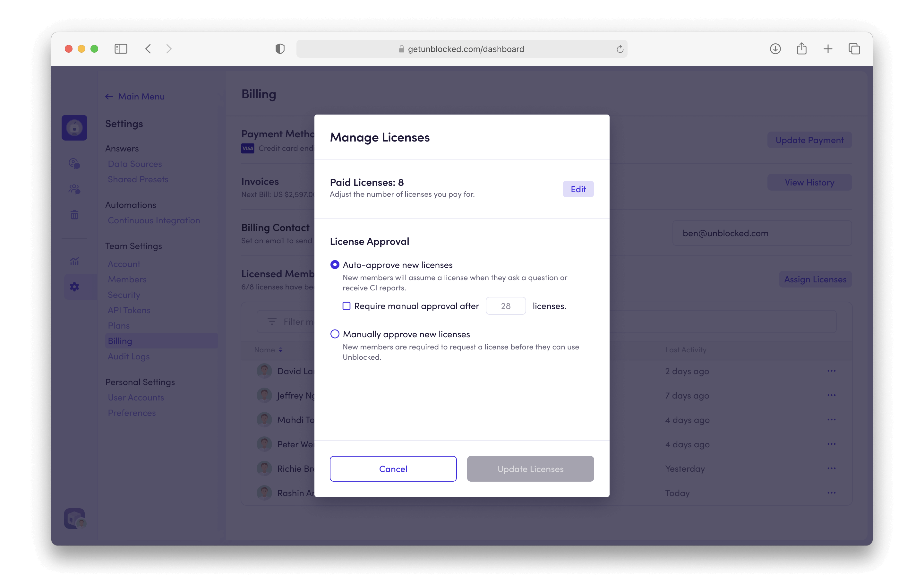The image size is (924, 584).
Task: Open the Safari downloads icon
Action: [775, 49]
